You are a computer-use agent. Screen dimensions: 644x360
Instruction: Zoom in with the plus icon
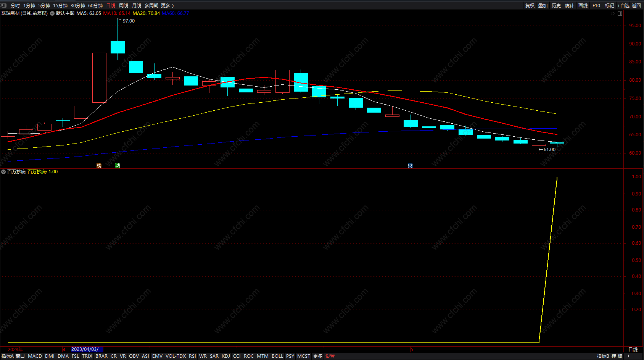point(628,356)
